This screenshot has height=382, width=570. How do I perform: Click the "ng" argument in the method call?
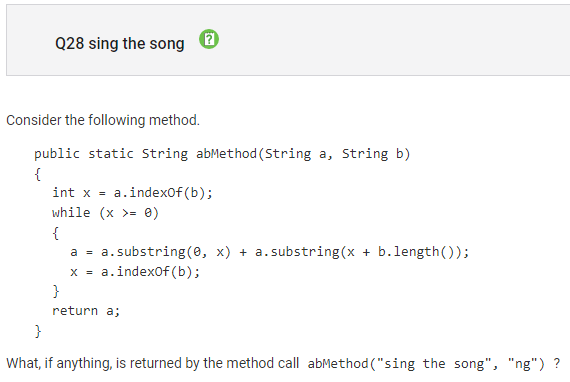(522, 363)
